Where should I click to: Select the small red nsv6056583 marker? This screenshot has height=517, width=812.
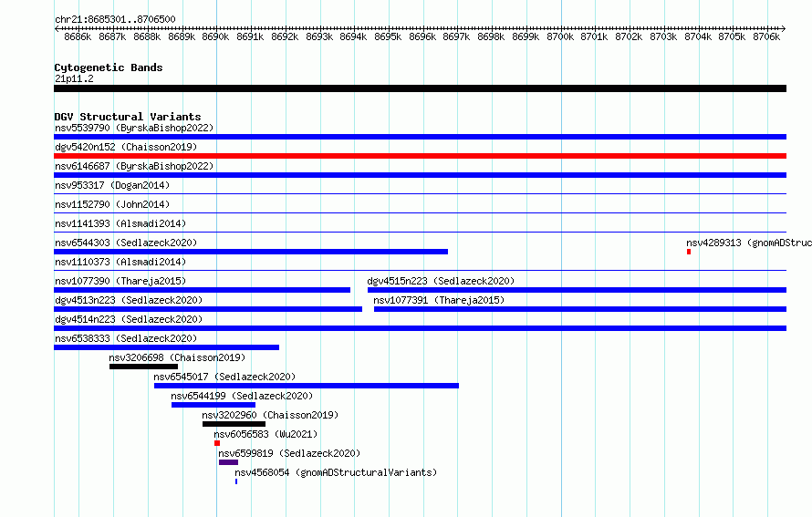point(217,443)
